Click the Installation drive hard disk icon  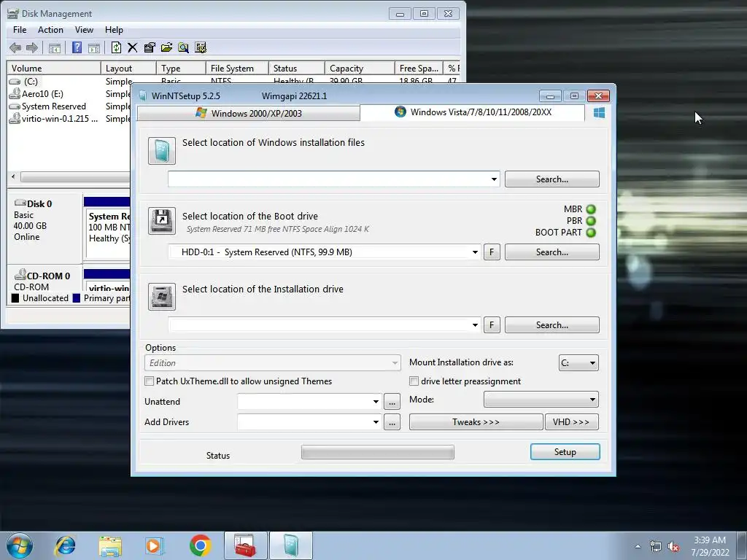[162, 297]
